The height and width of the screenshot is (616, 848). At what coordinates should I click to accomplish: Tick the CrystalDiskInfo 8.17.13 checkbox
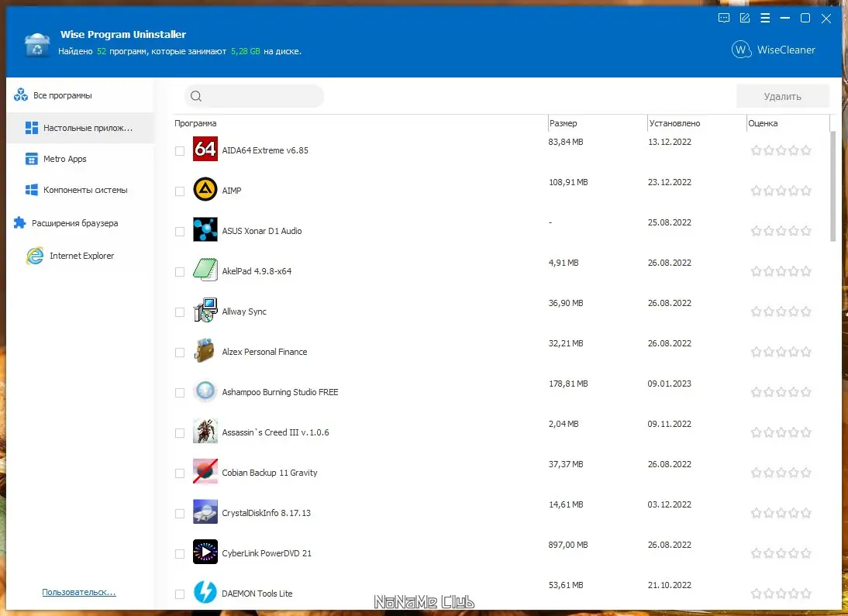point(180,514)
